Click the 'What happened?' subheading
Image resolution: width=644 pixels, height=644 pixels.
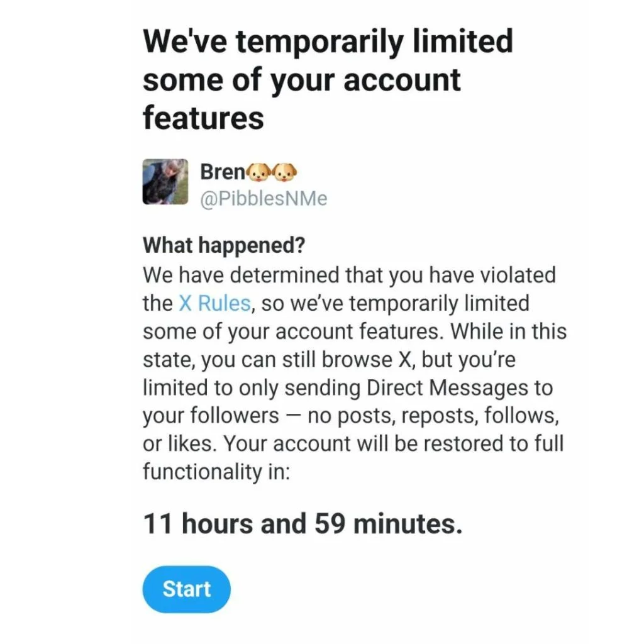click(224, 245)
